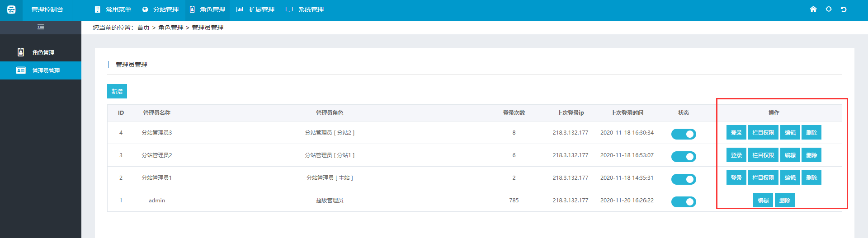Click the name cell 分站管理员1
The image size is (868, 238).
[157, 177]
